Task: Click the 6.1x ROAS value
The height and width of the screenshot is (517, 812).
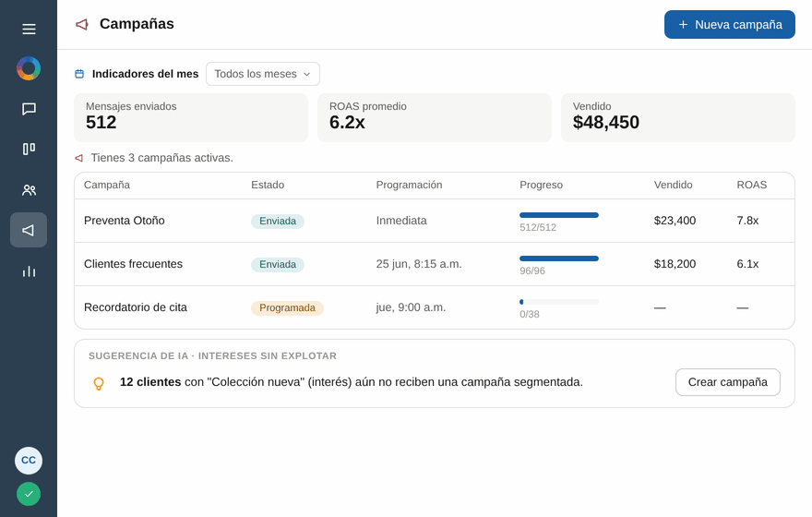Action: pyautogui.click(x=747, y=264)
